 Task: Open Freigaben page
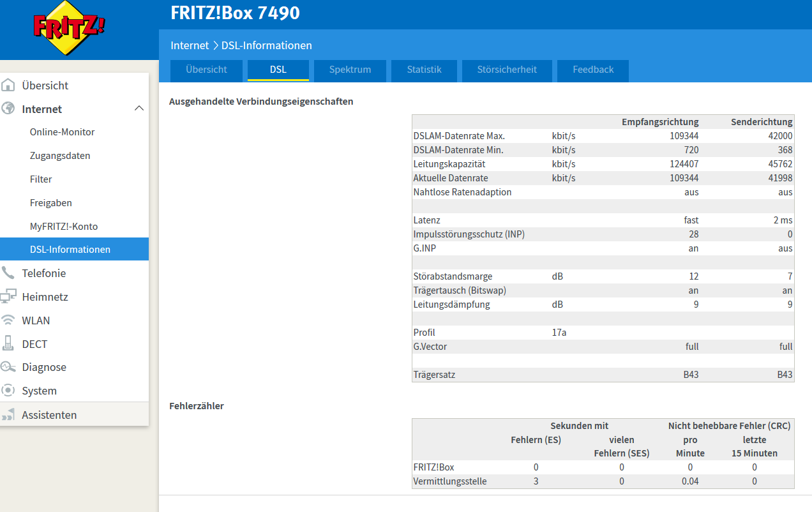pyautogui.click(x=50, y=203)
